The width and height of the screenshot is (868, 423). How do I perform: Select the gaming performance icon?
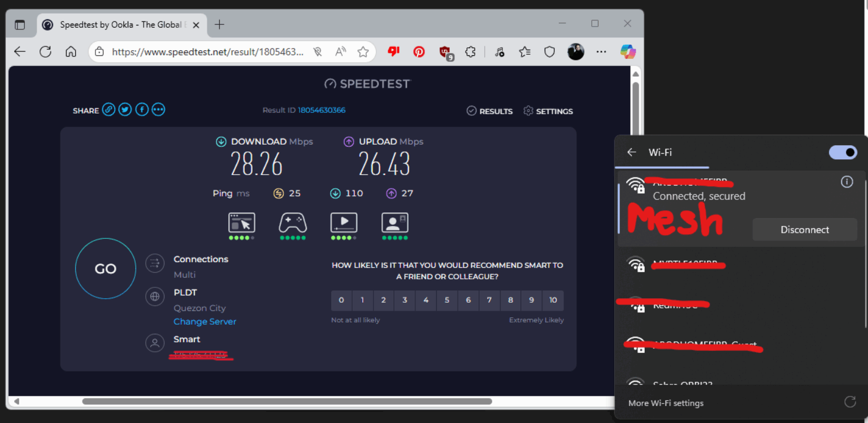coord(293,223)
